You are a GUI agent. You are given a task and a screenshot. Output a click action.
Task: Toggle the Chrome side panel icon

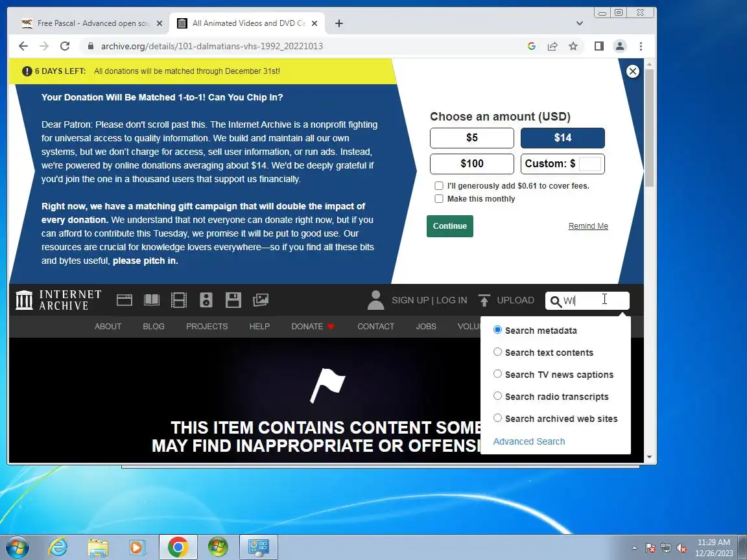point(599,46)
